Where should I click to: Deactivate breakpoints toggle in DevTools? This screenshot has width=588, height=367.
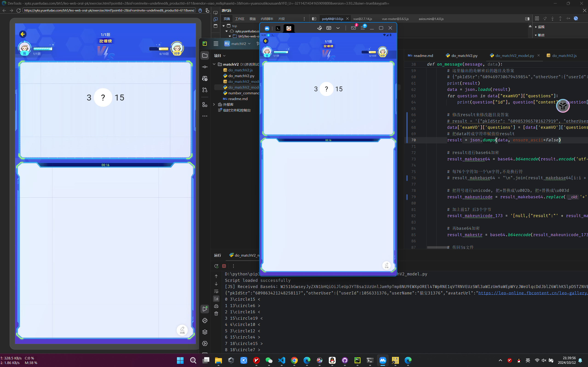(x=576, y=18)
